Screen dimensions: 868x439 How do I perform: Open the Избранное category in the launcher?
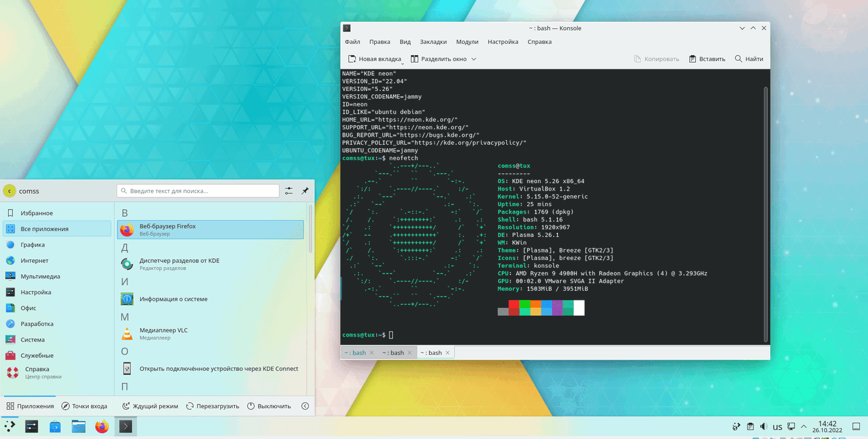coord(57,213)
